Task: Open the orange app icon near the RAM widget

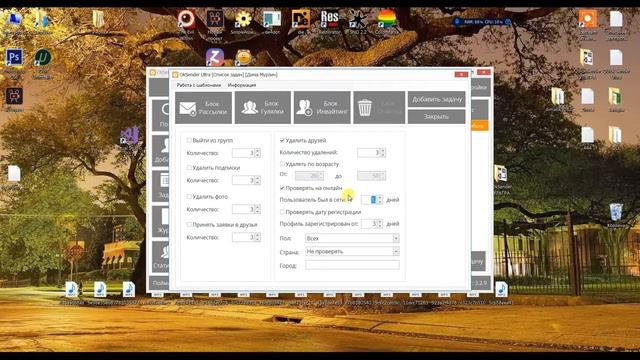Action: pos(587,19)
